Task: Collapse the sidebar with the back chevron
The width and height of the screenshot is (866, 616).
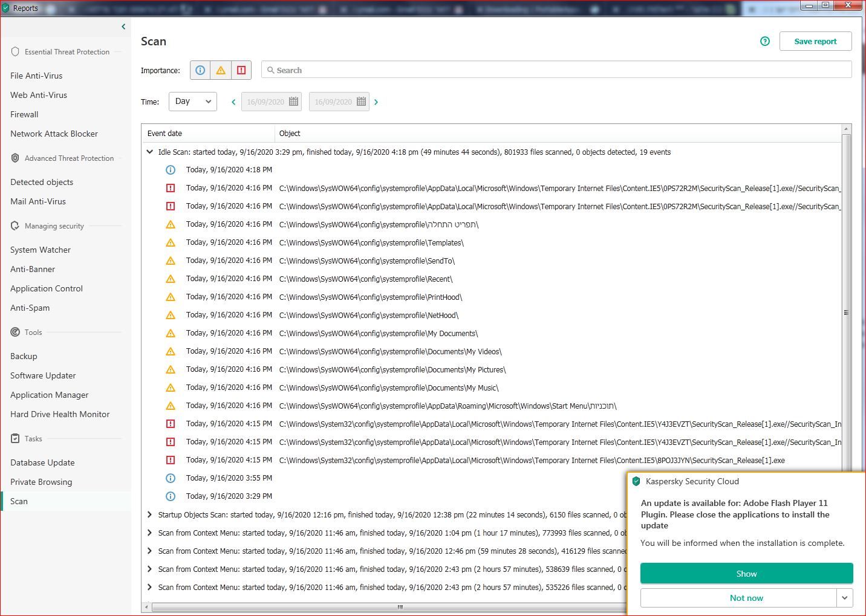Action: (123, 27)
